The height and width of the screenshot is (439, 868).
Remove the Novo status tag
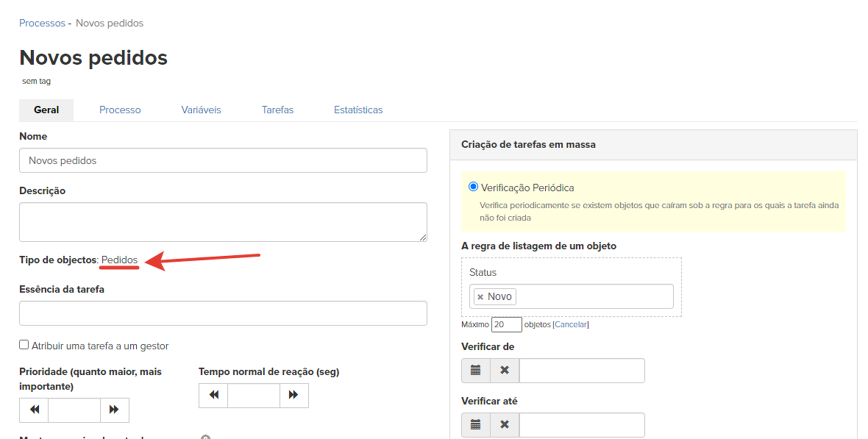[x=480, y=297]
